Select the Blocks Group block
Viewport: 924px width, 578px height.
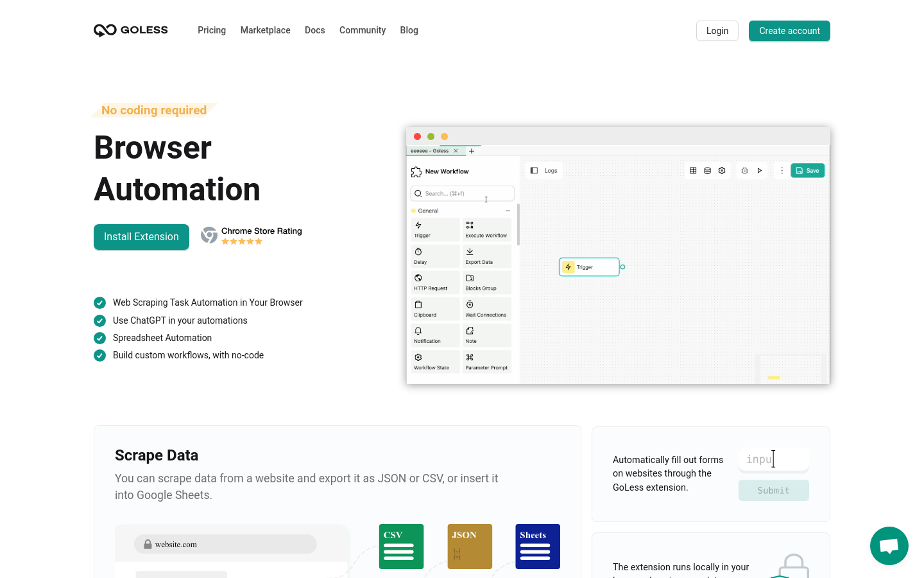point(486,283)
